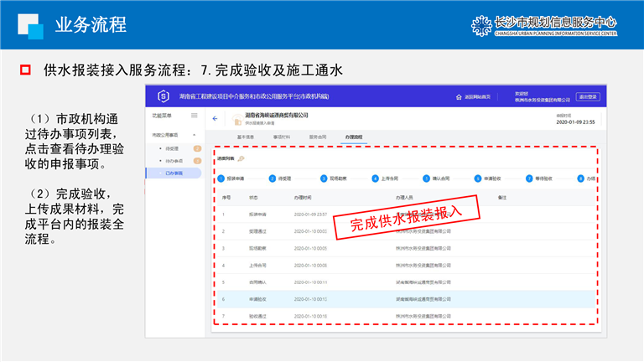Image resolution: width=644 pixels, height=362 pixels.
Task: Select step 3 circle 现场勘察
Action: pos(324,178)
